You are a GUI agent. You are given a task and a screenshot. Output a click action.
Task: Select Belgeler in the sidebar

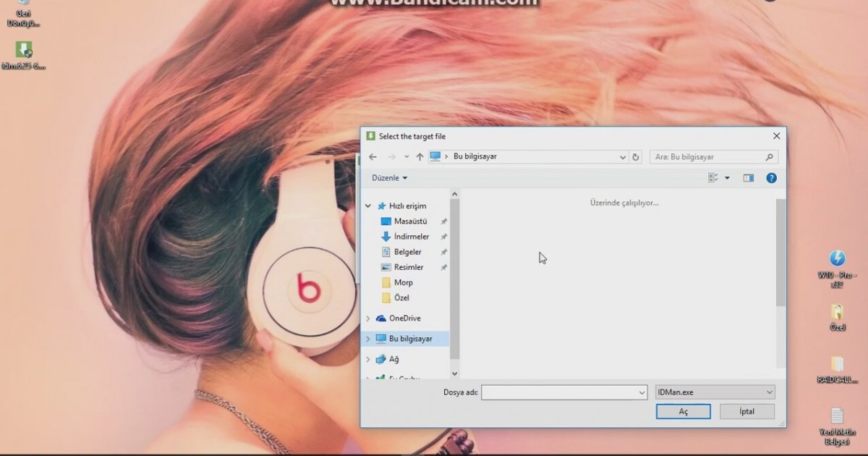[407, 252]
